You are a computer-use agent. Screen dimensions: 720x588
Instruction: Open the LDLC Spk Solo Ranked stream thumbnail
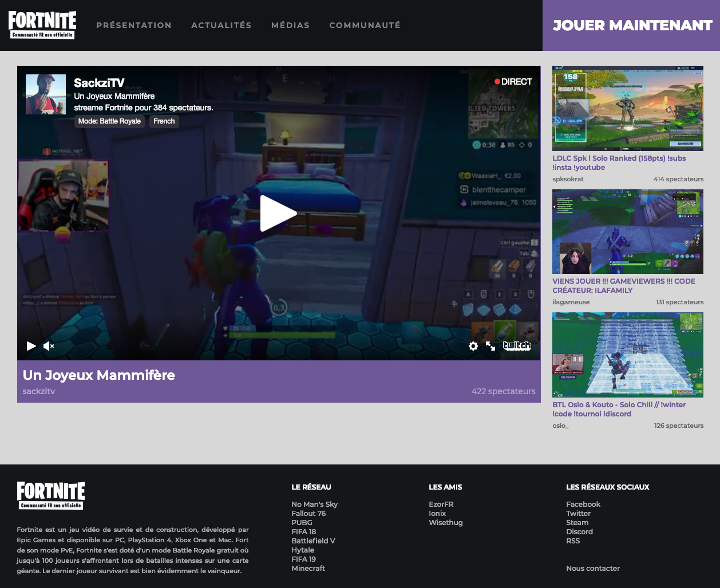(x=628, y=108)
